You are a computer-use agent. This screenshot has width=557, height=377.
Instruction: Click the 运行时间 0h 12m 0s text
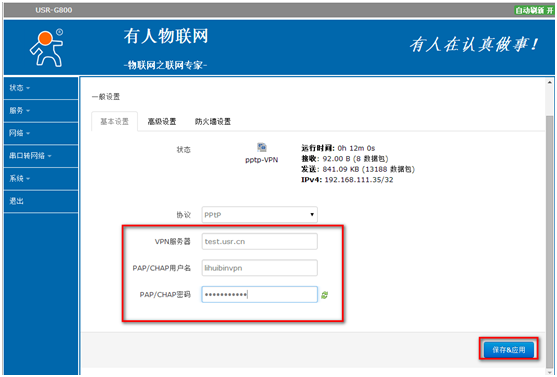(338, 148)
